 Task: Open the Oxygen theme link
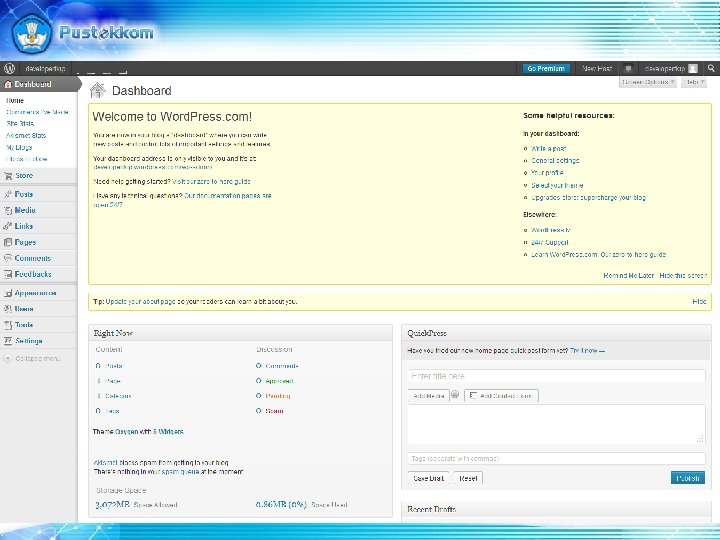point(126,432)
